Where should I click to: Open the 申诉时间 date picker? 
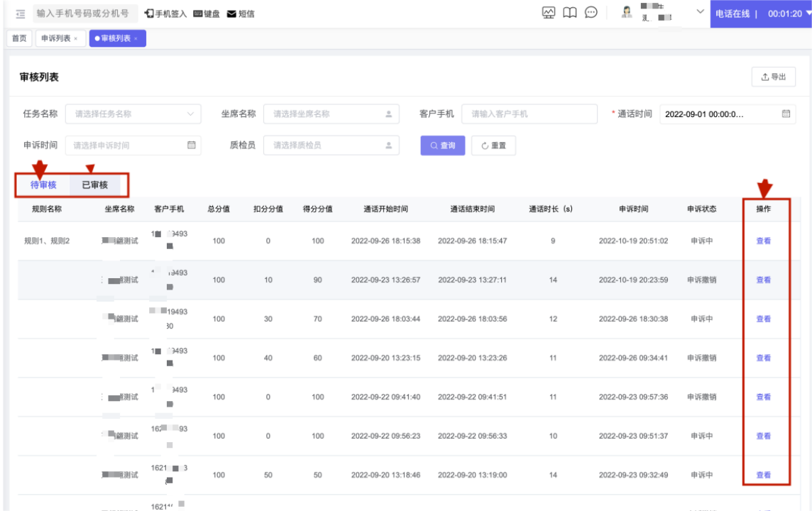coord(133,145)
